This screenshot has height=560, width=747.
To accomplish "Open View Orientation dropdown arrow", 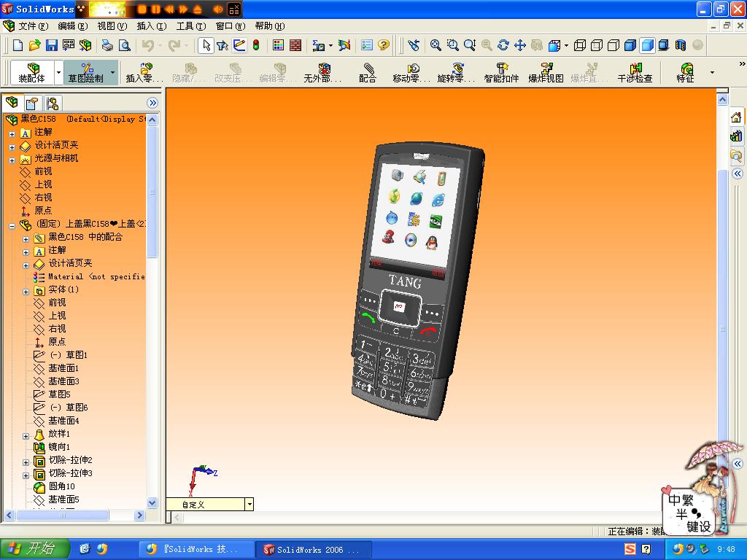I will tap(566, 46).
